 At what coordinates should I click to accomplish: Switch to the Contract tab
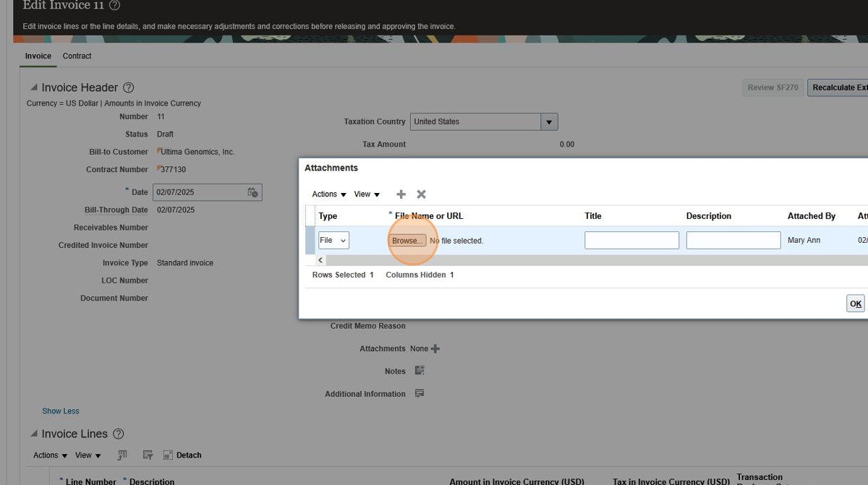(x=77, y=56)
